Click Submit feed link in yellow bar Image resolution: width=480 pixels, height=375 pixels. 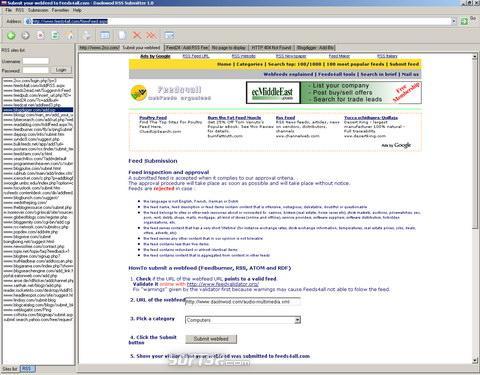click(404, 64)
